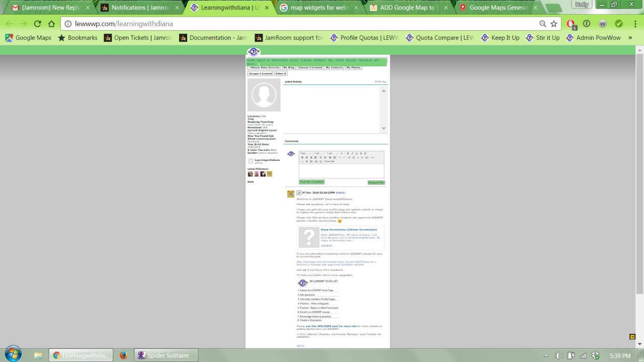Bookmark this page with the star icon
The width and height of the screenshot is (644, 362).
(x=554, y=24)
